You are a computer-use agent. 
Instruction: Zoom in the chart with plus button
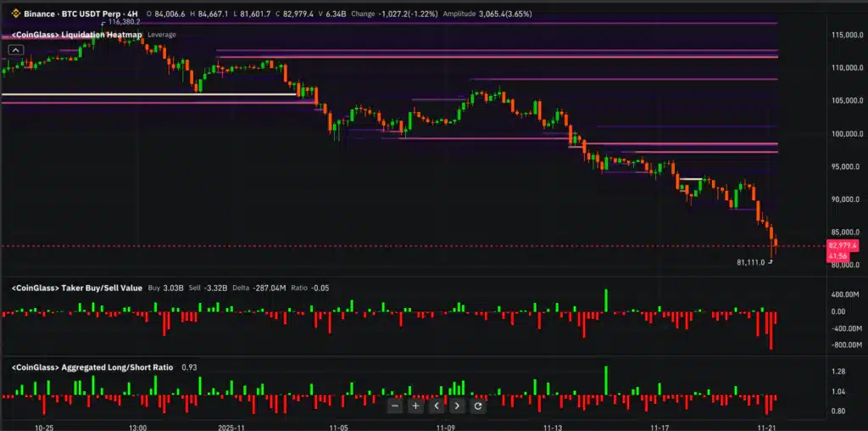click(415, 406)
